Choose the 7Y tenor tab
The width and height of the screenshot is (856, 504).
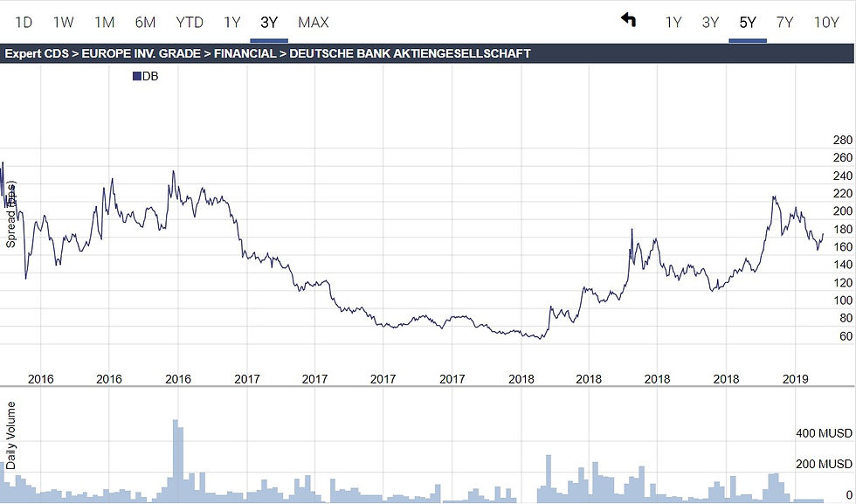click(784, 23)
